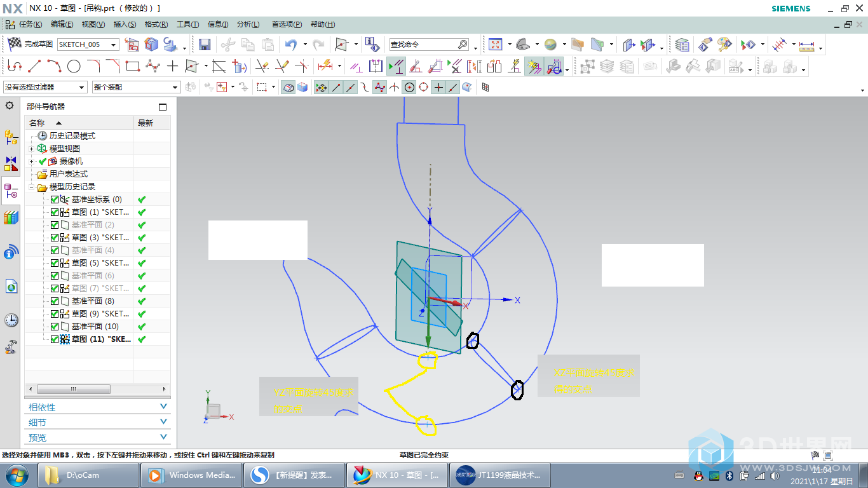Select the Arc sketch tool

[55, 65]
